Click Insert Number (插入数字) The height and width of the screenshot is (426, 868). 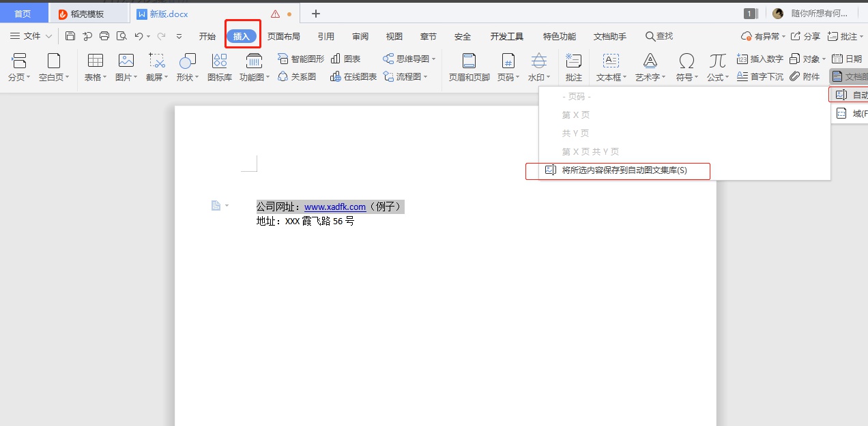click(760, 59)
